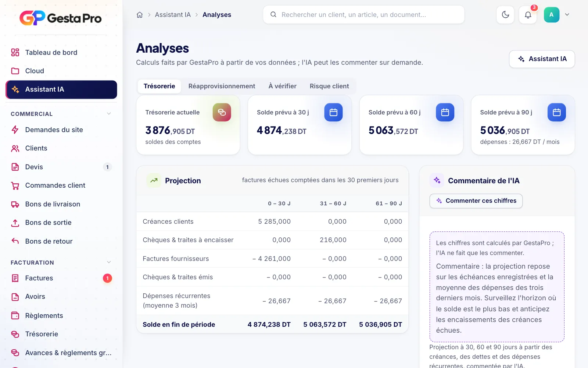Click the home breadcrumb icon
Image resolution: width=588 pixels, height=368 pixels.
pos(140,15)
